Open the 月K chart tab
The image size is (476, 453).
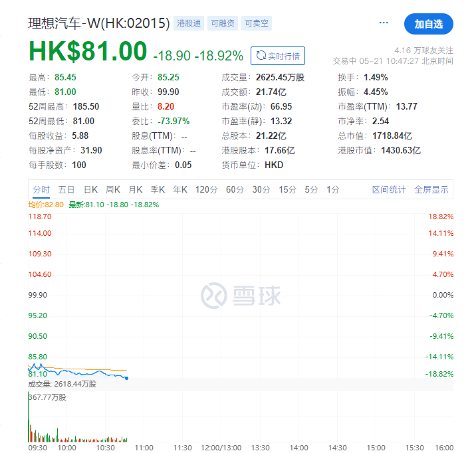136,190
